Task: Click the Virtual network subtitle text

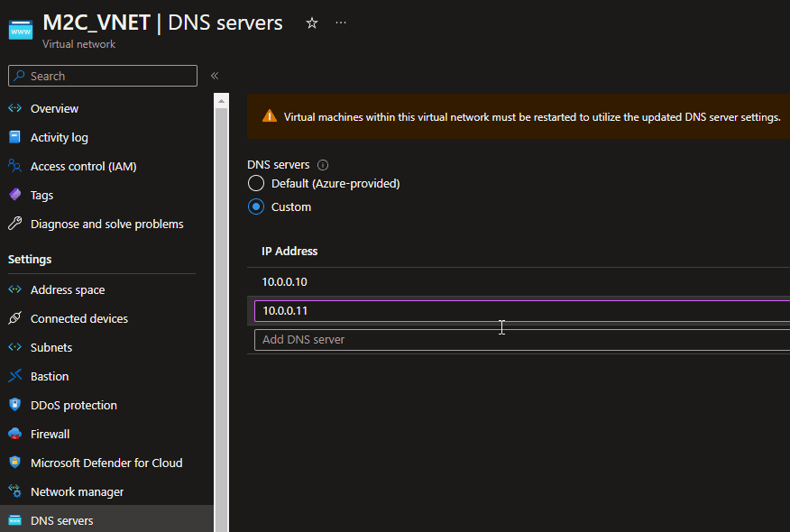Action: (79, 44)
